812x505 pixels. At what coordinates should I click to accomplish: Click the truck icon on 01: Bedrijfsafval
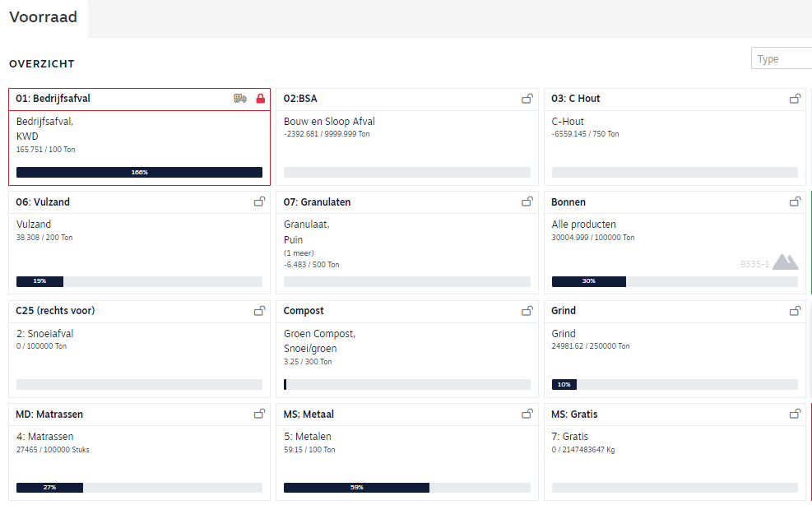(239, 99)
